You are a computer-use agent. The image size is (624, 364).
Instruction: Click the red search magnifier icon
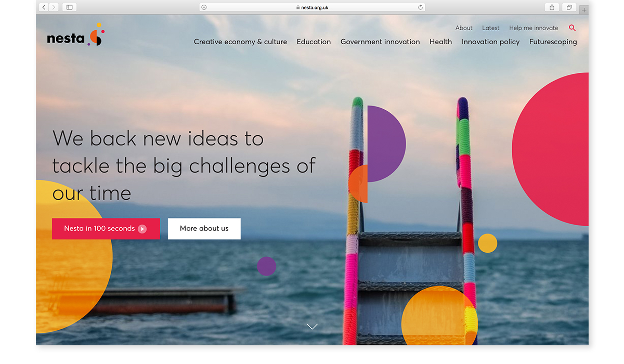click(x=572, y=28)
